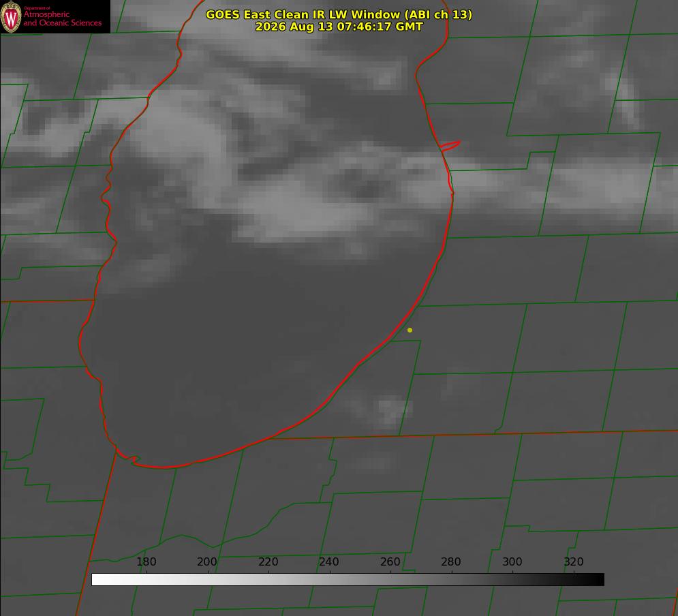The width and height of the screenshot is (678, 616).
Task: Click the 2026 Aug 13 timestamp text
Action: [x=339, y=27]
